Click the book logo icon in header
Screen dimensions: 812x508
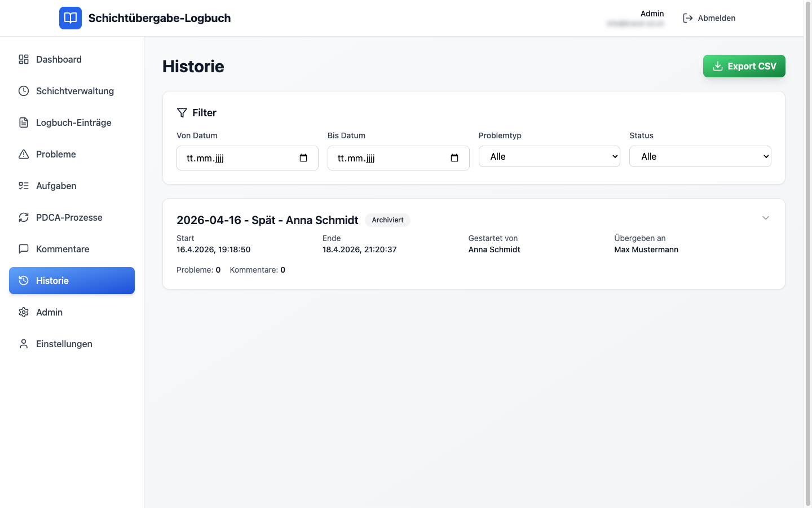pos(70,18)
